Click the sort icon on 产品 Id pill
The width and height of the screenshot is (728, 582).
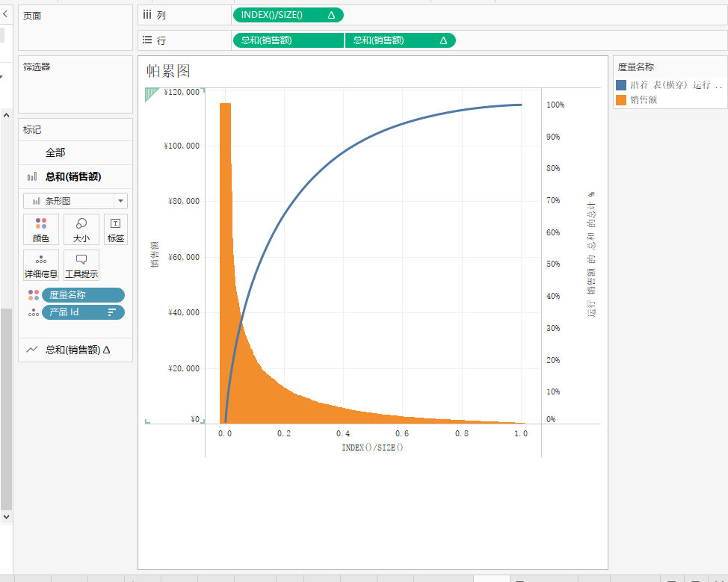tap(112, 312)
